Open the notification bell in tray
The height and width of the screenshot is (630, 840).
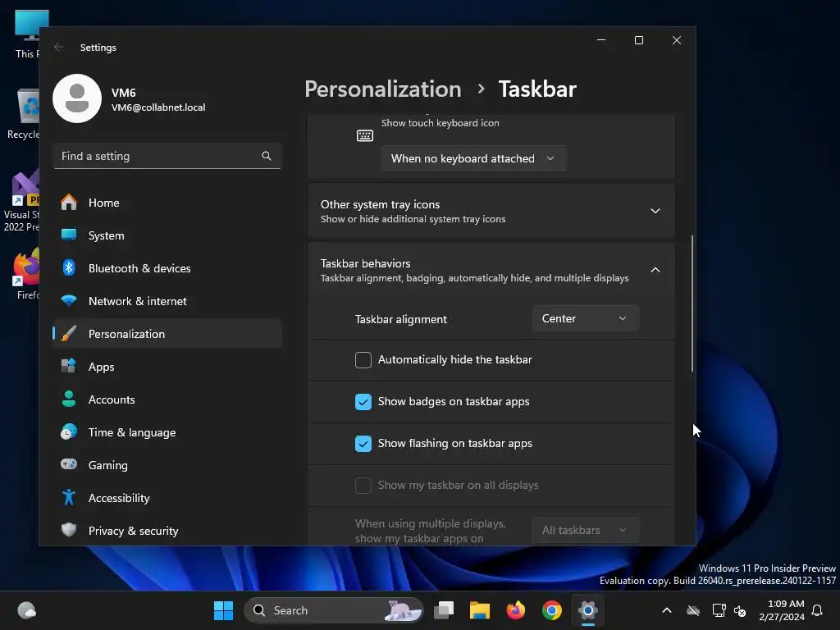pos(818,610)
